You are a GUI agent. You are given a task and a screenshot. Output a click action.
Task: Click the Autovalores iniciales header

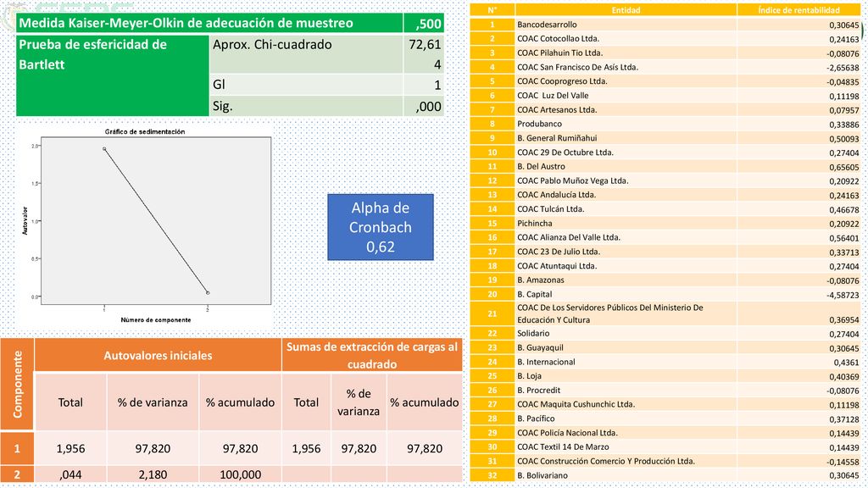coord(158,355)
